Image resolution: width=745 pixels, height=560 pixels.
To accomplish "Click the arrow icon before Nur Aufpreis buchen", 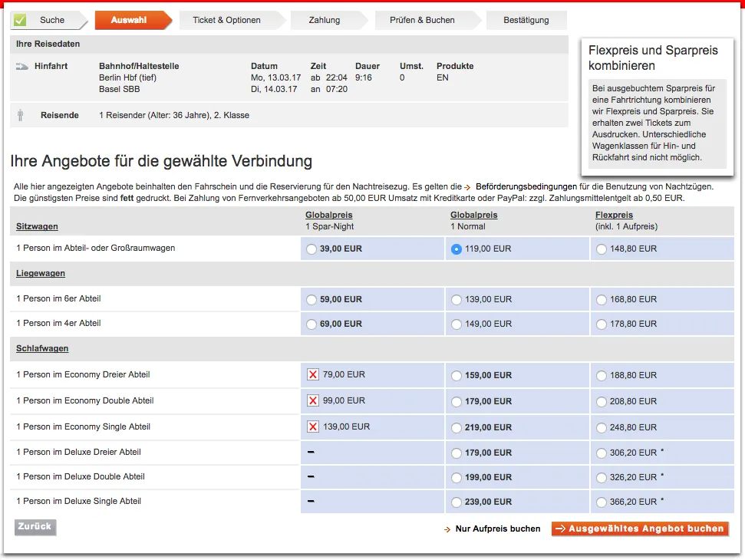I will [447, 529].
